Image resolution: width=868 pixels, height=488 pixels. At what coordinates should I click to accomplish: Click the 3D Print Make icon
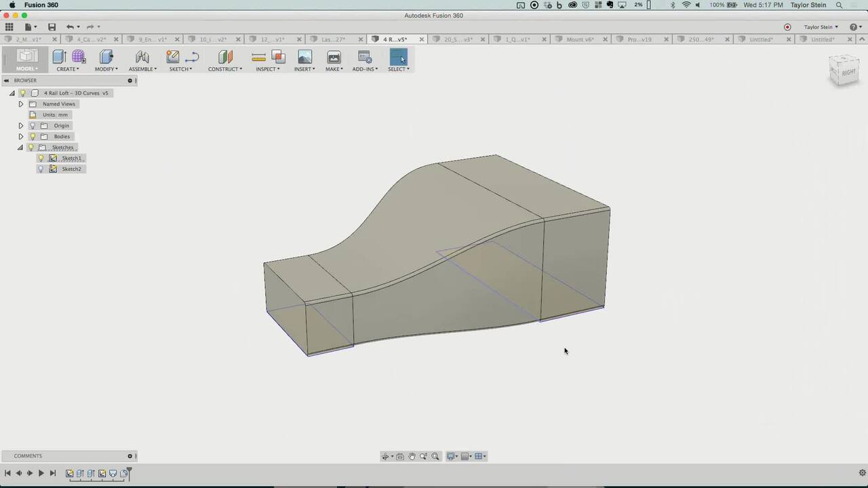334,57
